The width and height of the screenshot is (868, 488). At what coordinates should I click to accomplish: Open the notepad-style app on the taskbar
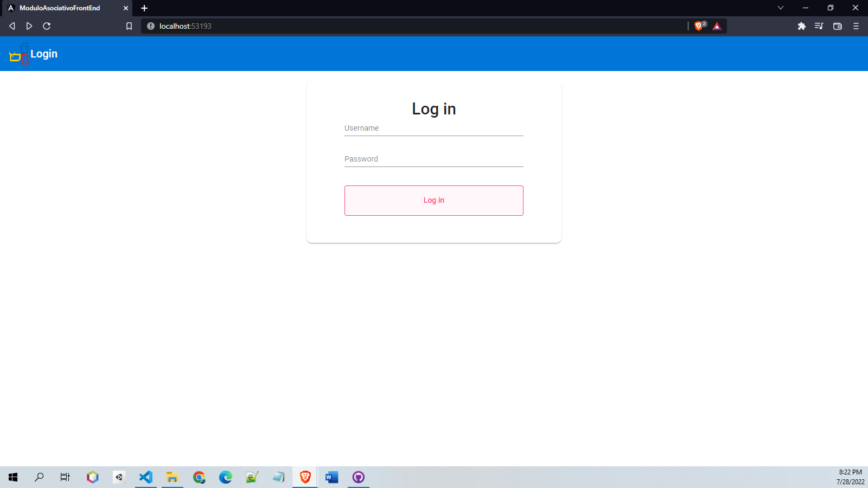coord(279,477)
